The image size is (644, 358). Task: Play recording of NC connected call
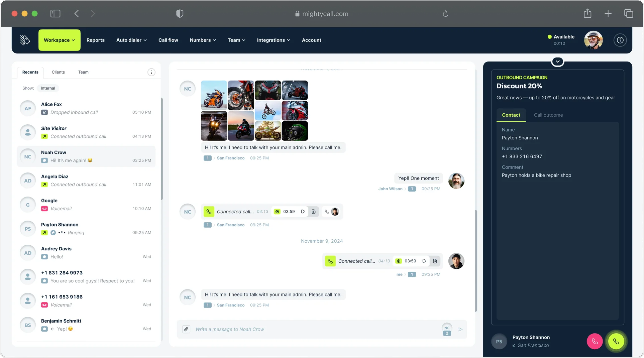[x=303, y=212]
